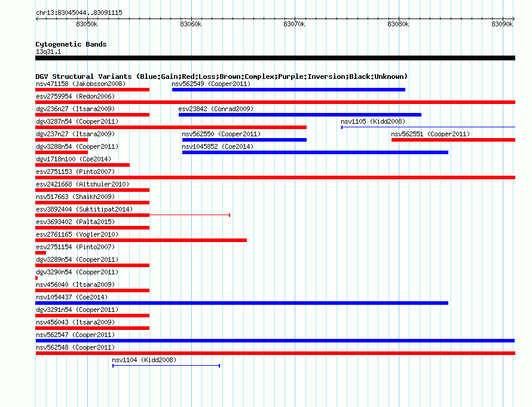Select the esv2759954 full-width red bar
Image resolution: width=532 pixels, height=407 pixels.
click(275, 102)
